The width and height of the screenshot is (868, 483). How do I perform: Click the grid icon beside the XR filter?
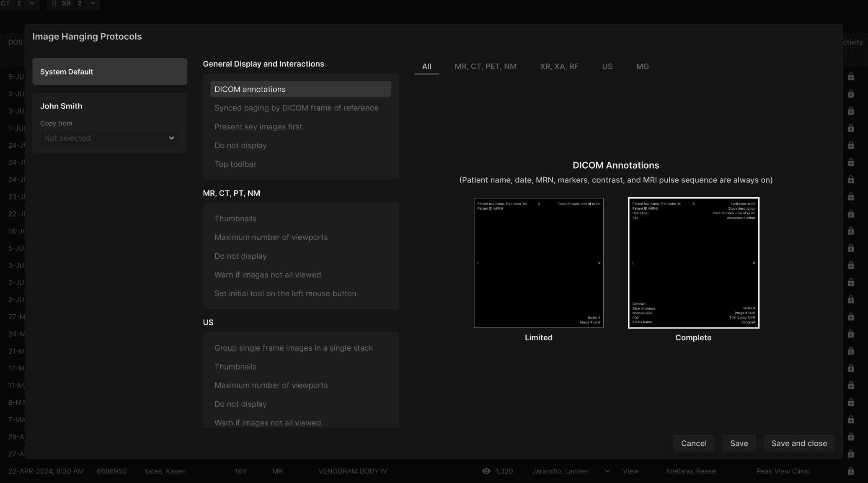pyautogui.click(x=54, y=3)
